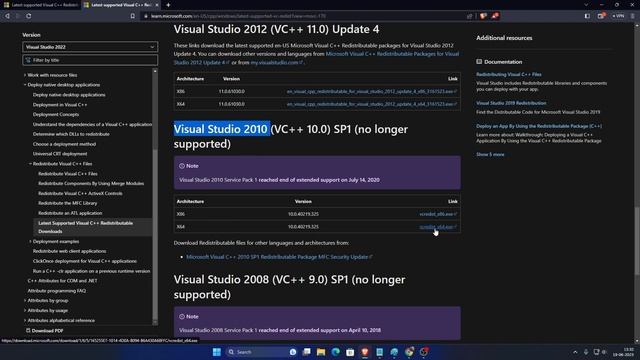Download vcredist_x86.exe for Visual Studio 2010
Viewport: 640px width, 360px height.
click(x=438, y=214)
